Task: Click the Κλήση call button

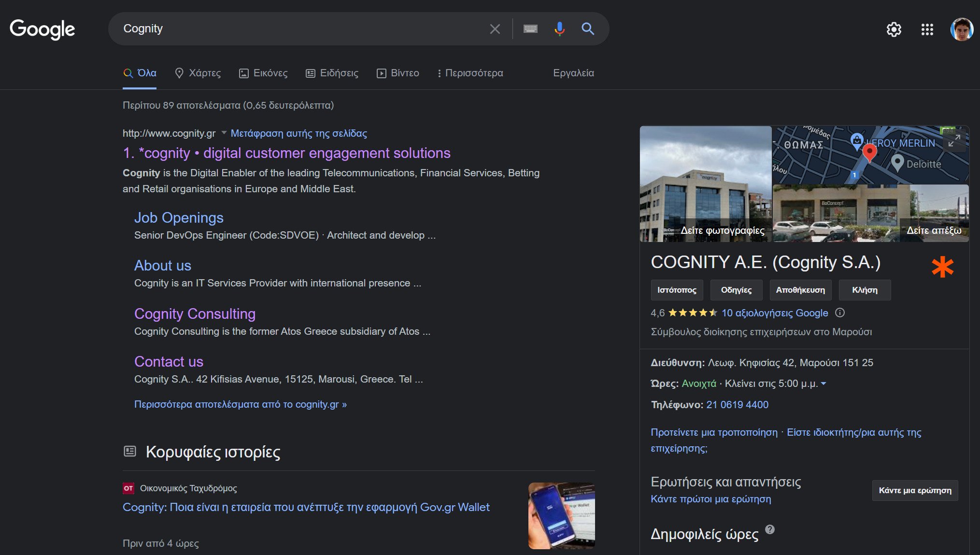Action: coord(865,290)
